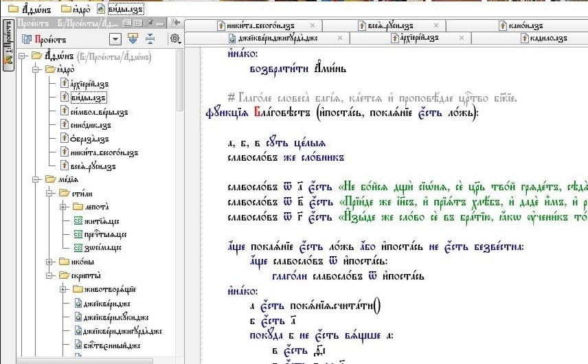Image resolution: width=588 pixels, height=364 pixels.
Task: Select всея_руси.азъ in project tree
Action: point(93,166)
